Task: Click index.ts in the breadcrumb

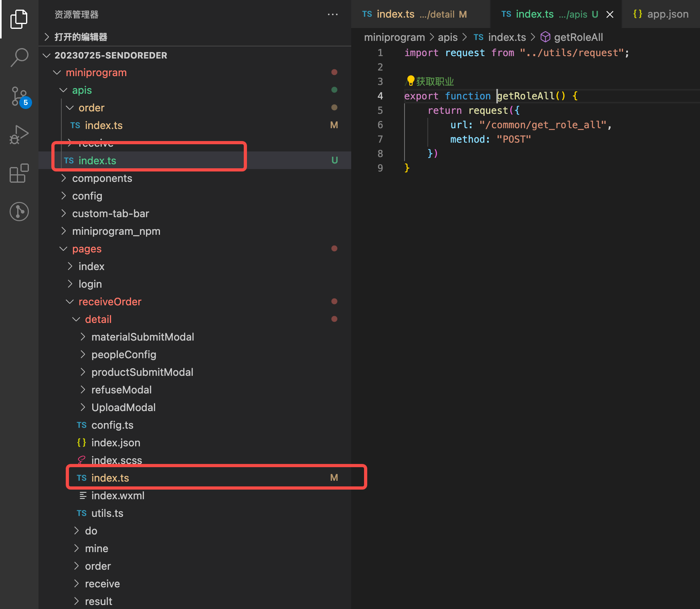Action: coord(507,37)
